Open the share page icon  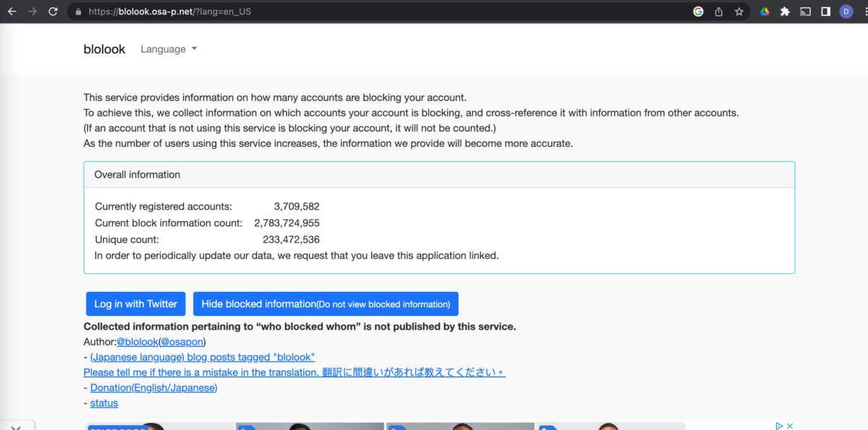[x=718, y=12]
